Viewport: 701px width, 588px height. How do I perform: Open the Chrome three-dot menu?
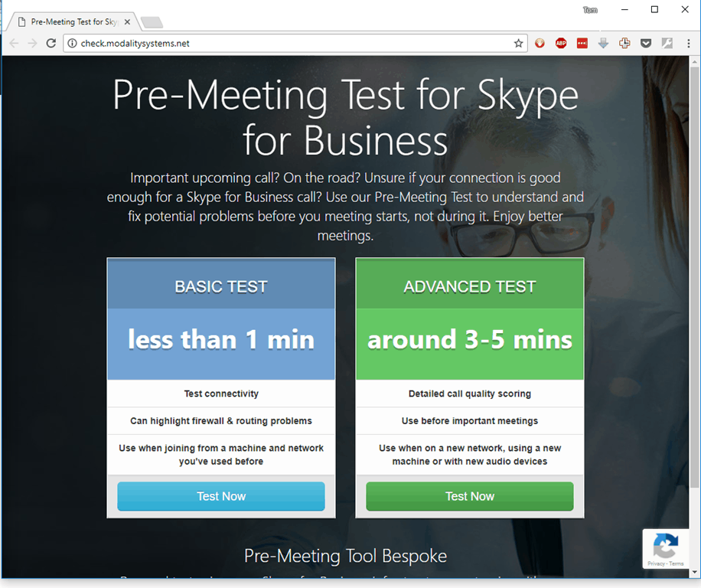coord(688,44)
